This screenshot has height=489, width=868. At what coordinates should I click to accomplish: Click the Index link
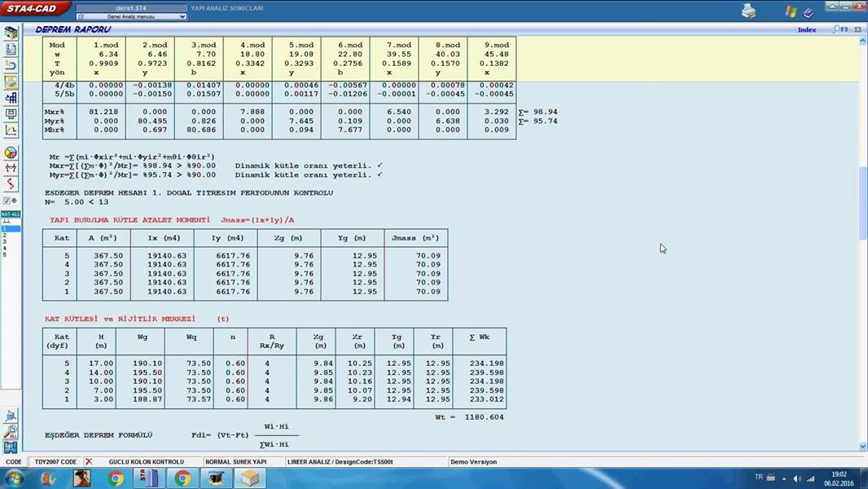tap(807, 30)
